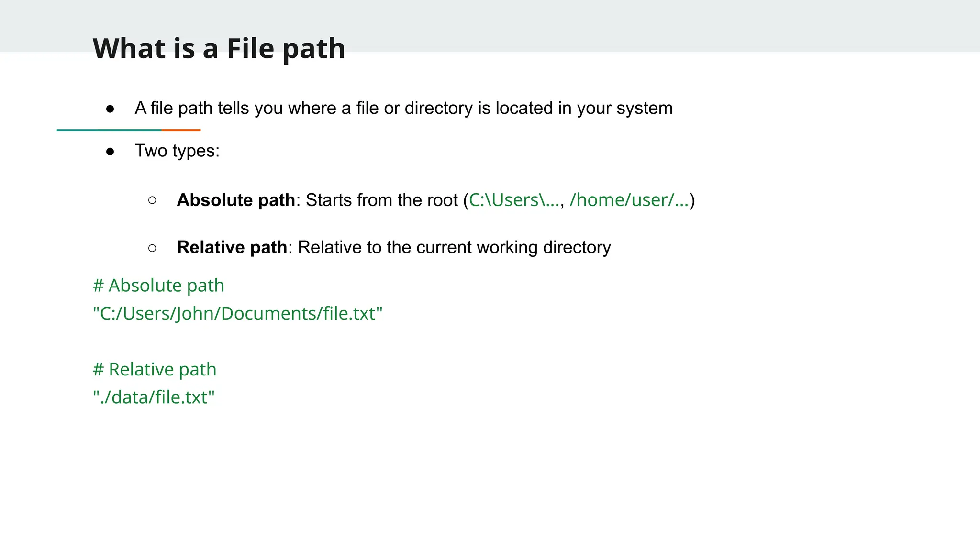Click the 'Two types:' text
This screenshot has height=551, width=980.
(x=177, y=151)
